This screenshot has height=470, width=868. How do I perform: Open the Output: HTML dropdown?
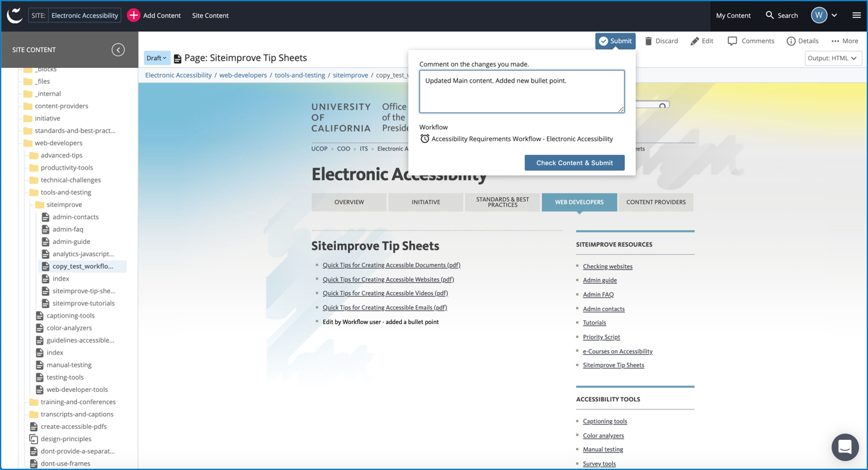[833, 58]
